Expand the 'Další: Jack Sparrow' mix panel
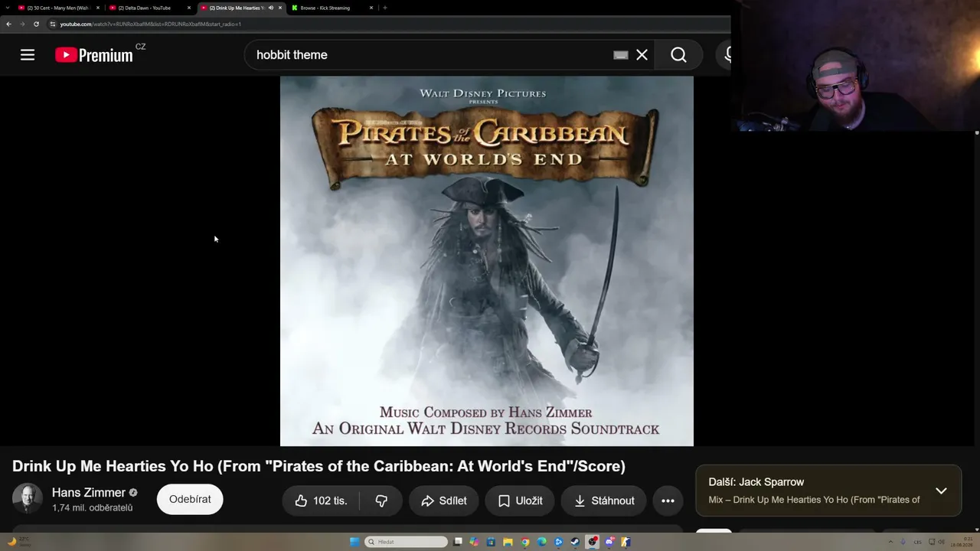The image size is (980, 551). click(x=941, y=491)
